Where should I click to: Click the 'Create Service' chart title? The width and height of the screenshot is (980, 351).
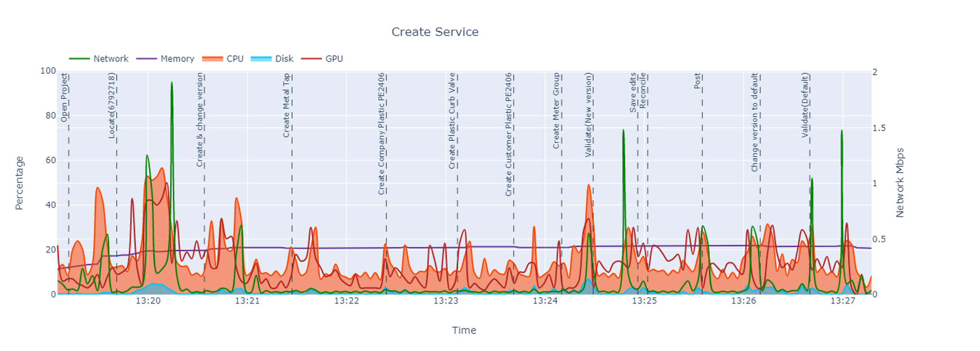coord(435,32)
